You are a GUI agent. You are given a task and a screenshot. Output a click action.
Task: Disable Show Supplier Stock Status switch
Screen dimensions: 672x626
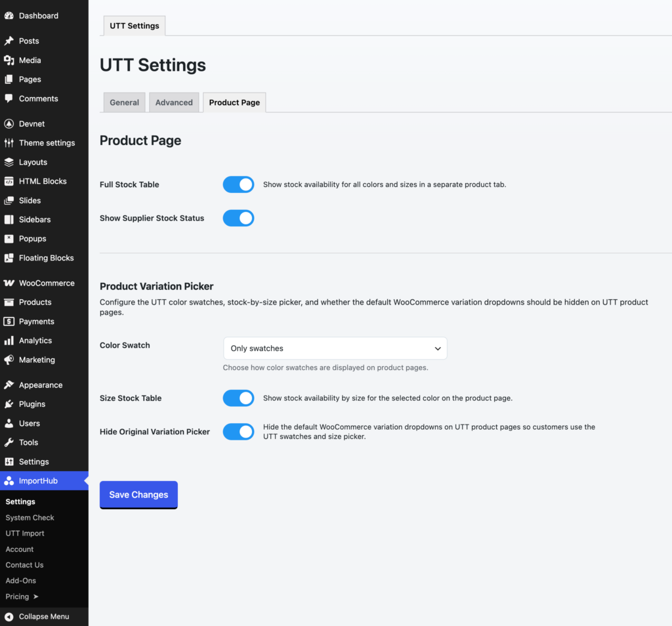point(238,218)
